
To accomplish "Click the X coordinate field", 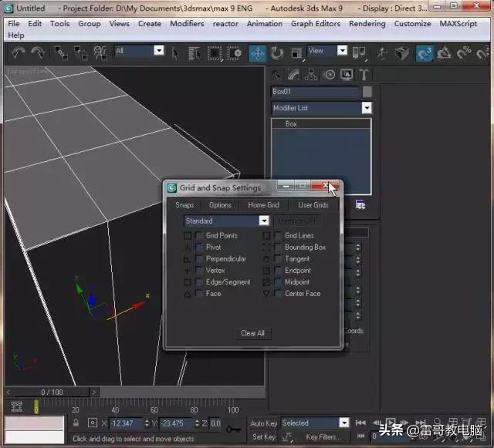I will point(125,423).
